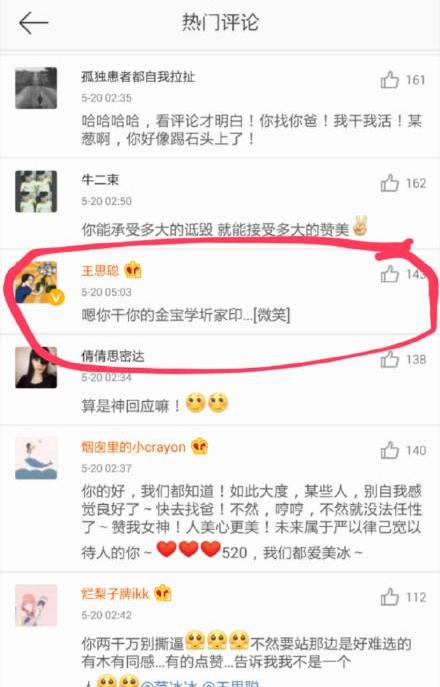Tap the thumbs-up on 王思聪's comment
The width and height of the screenshot is (440, 687).
click(x=389, y=274)
